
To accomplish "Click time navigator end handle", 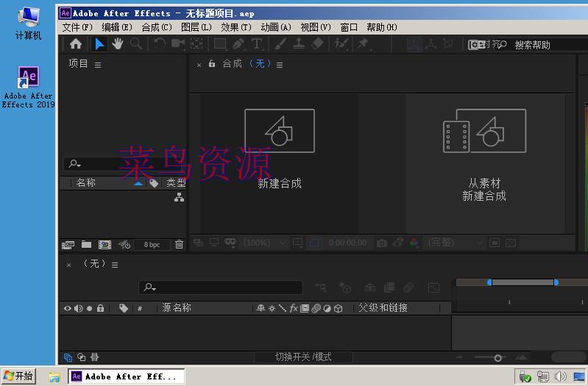I will 556,282.
